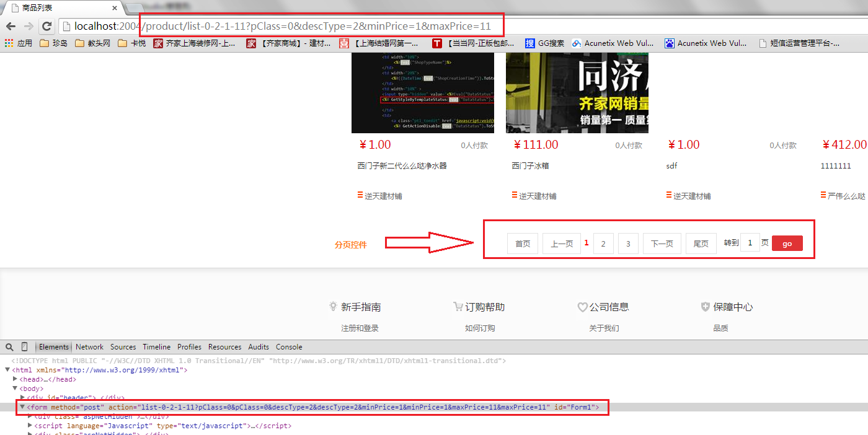Open the first Acunetix Web Vul bookmark
Viewport: 868px width, 435px height.
point(613,43)
